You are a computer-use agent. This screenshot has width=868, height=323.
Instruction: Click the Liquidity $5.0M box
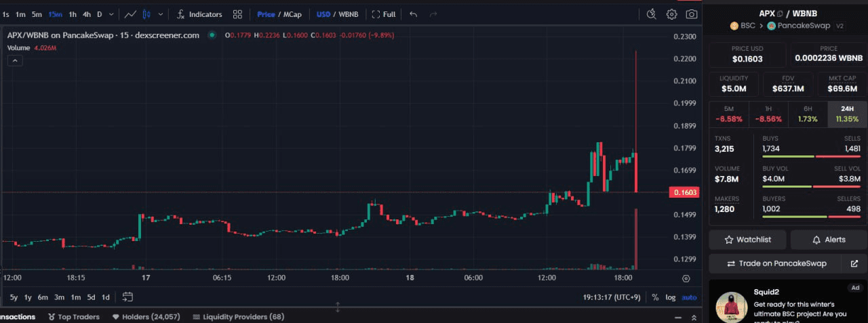pyautogui.click(x=734, y=84)
